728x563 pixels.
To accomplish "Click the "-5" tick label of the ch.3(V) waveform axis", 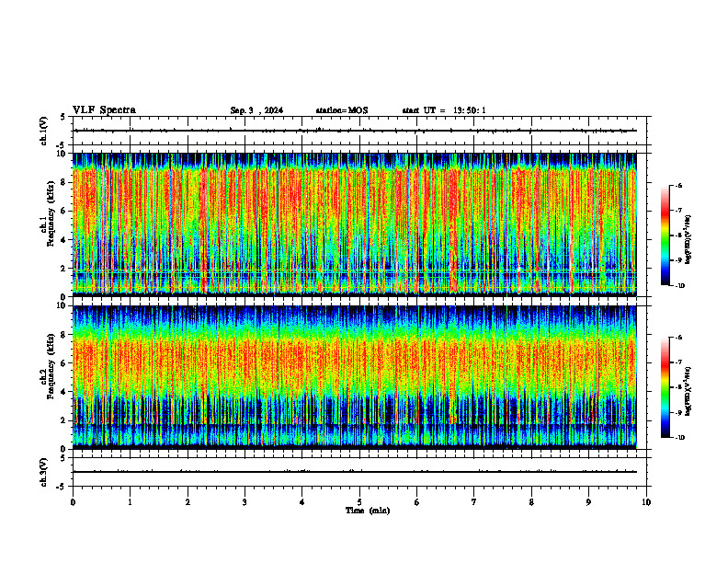I will coord(62,487).
